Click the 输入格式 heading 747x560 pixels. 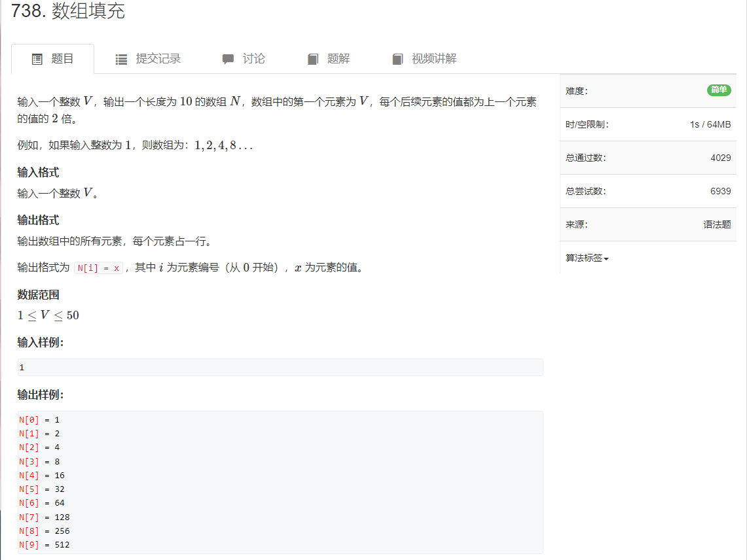coord(38,172)
